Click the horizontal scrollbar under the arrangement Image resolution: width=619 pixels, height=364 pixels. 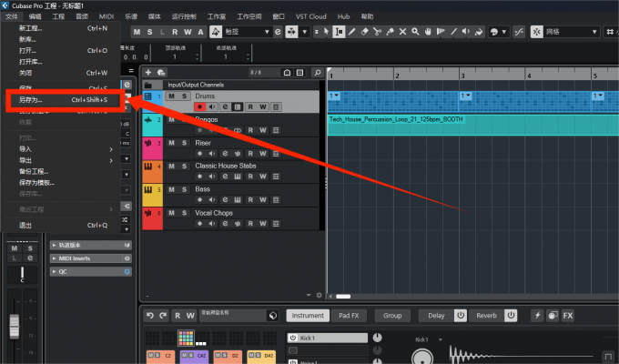(x=343, y=297)
